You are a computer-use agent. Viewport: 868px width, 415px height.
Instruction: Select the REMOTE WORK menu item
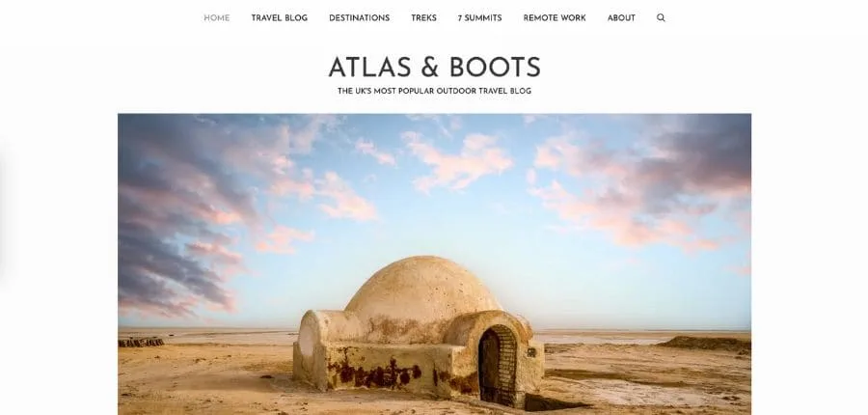[x=555, y=17]
